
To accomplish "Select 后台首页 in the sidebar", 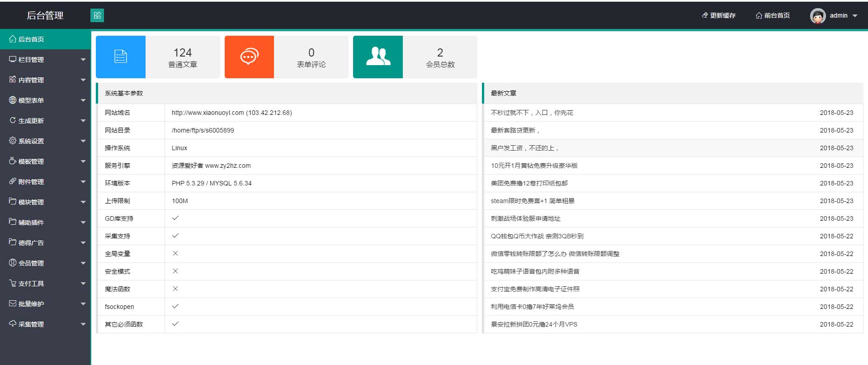I will click(x=31, y=39).
